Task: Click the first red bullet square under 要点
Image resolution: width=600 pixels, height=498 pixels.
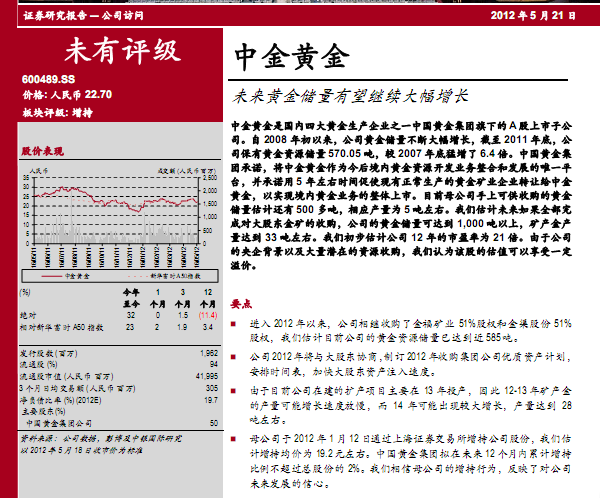Action: [x=234, y=324]
